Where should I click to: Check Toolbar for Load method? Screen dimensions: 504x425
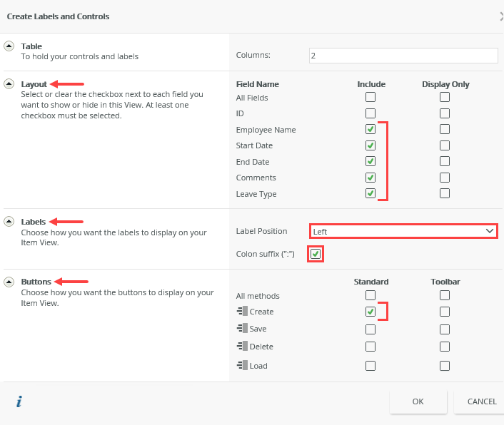(x=445, y=366)
